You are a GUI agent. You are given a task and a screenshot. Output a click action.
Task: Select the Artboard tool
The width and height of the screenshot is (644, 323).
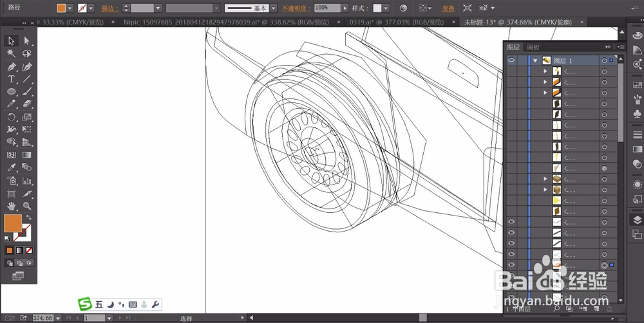click(x=11, y=193)
